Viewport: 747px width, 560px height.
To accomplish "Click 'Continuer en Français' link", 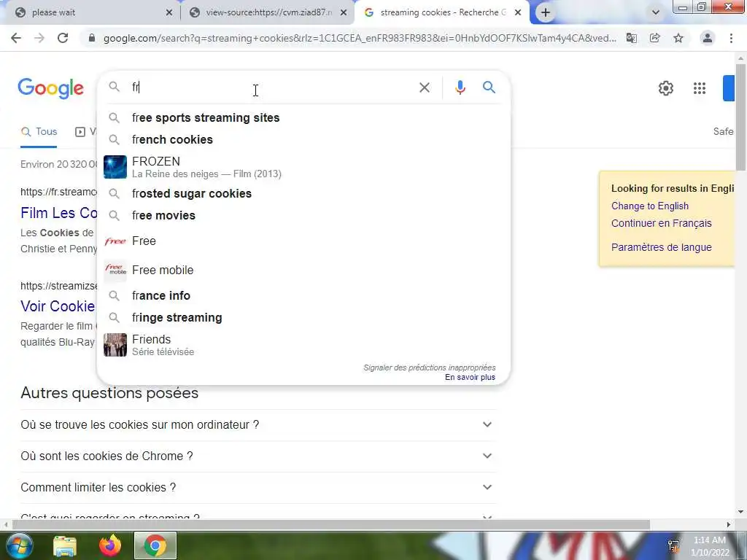I will point(661,223).
